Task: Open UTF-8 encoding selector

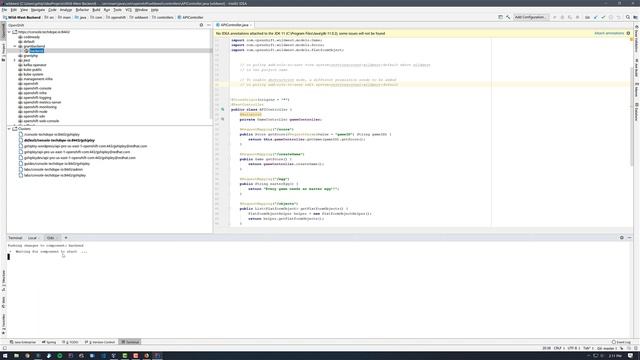Action: tap(573, 348)
